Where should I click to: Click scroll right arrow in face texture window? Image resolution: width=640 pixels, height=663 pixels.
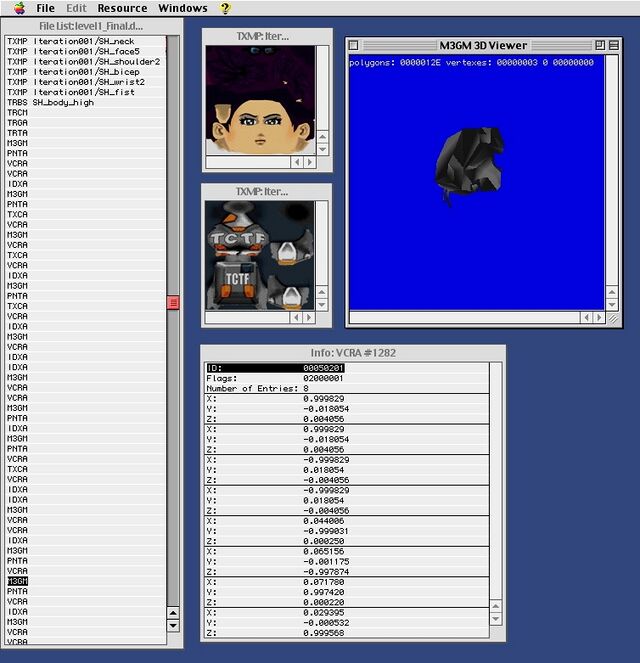310,162
